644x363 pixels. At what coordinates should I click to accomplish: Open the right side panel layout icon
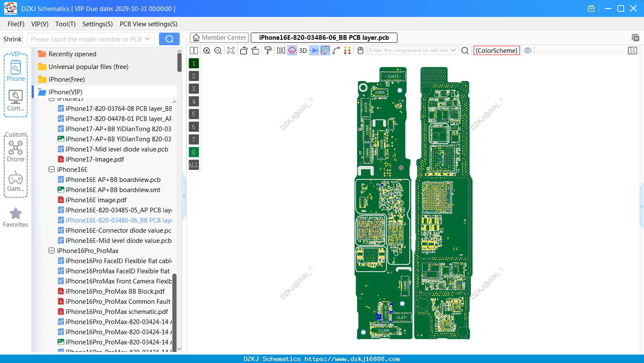point(633,50)
